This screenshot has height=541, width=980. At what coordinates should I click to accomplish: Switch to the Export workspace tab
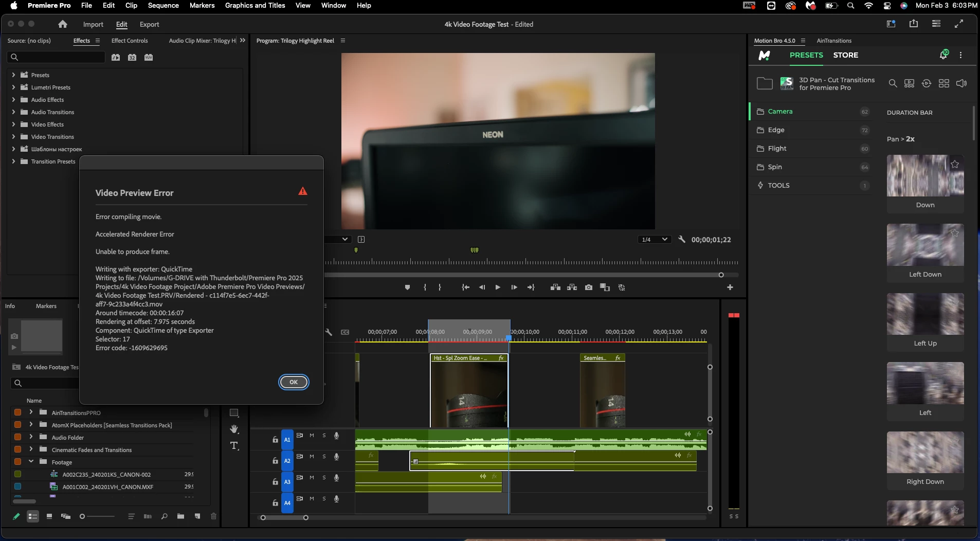click(149, 24)
